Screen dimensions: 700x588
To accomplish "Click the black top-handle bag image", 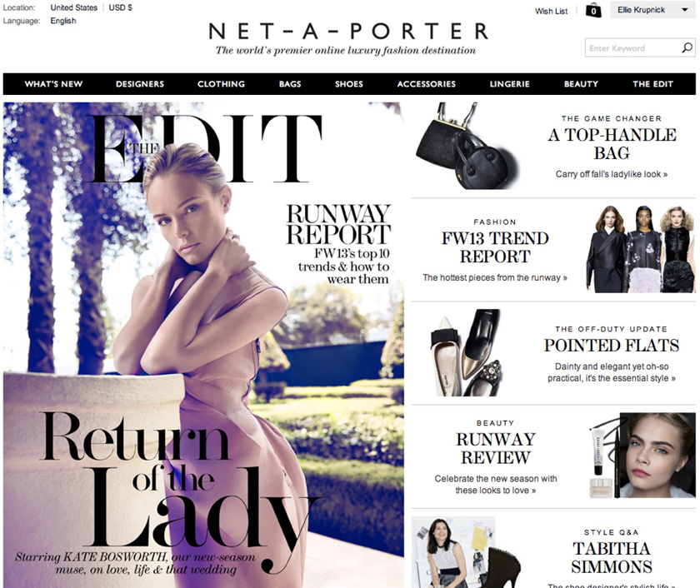I will click(x=467, y=147).
